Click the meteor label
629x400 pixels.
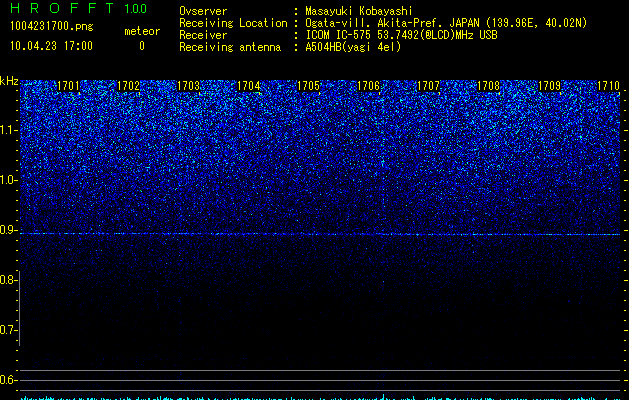[x=142, y=31]
